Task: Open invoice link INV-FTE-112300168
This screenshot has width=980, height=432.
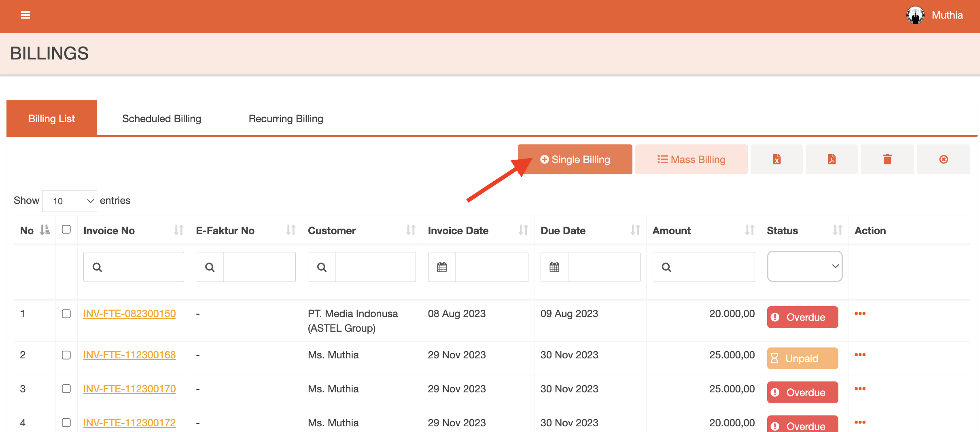Action: coord(129,355)
